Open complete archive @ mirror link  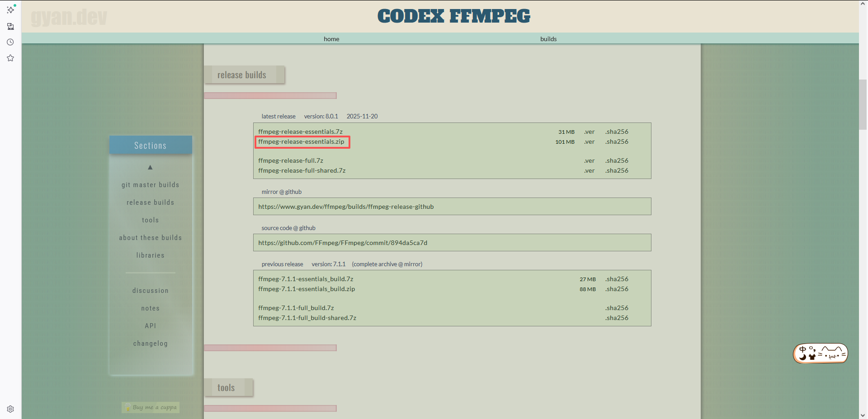click(387, 264)
